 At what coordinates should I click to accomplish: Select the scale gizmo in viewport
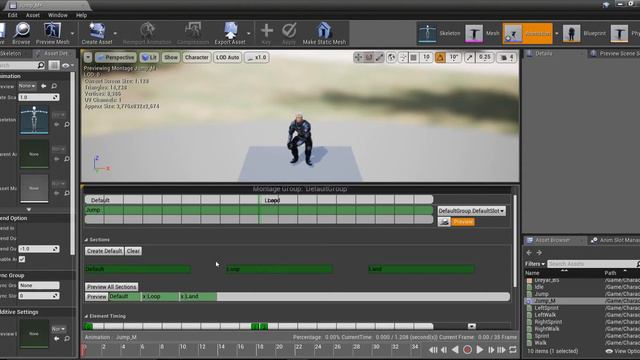point(380,58)
